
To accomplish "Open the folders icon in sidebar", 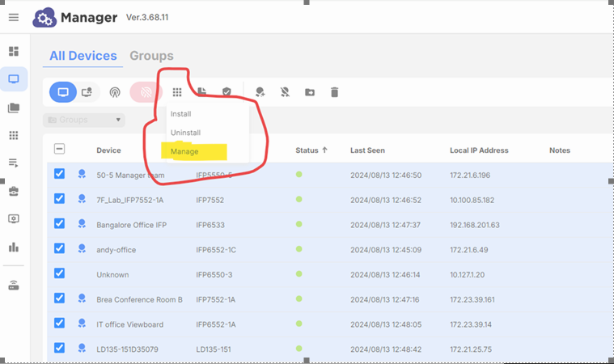I will point(14,108).
